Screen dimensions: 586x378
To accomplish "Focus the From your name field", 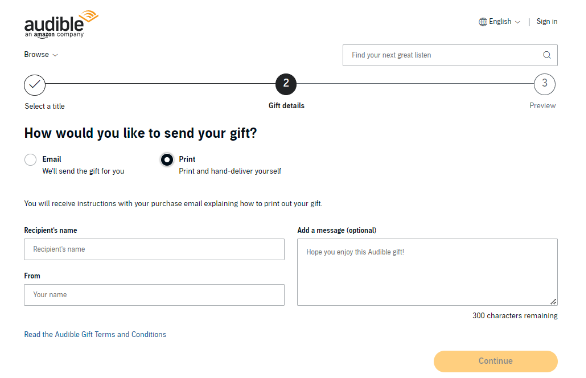I will [154, 295].
